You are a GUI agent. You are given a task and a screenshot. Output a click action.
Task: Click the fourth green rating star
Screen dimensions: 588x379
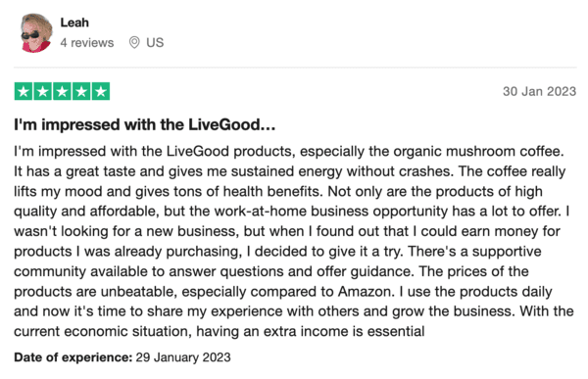[81, 91]
